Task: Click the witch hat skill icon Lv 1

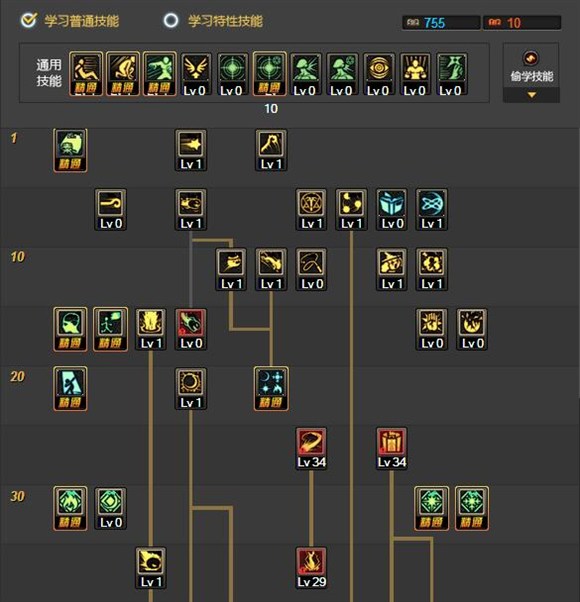Action: coord(392,269)
